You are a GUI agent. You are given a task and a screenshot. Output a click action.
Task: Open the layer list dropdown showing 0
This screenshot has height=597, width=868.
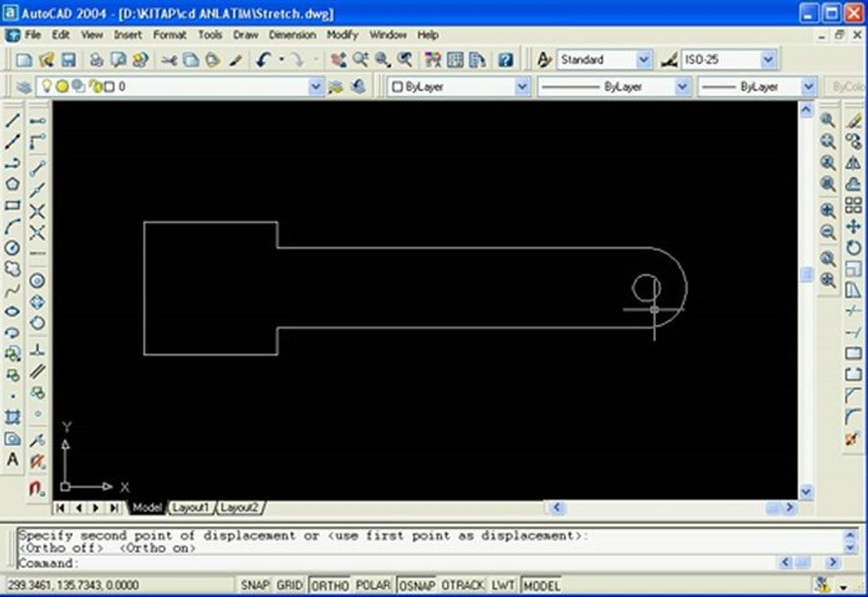click(x=316, y=87)
